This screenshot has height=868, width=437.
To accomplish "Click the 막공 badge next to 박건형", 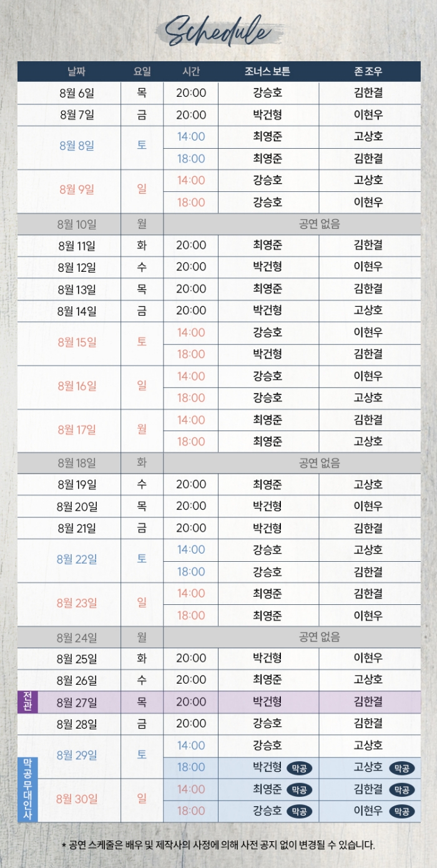I will (300, 768).
